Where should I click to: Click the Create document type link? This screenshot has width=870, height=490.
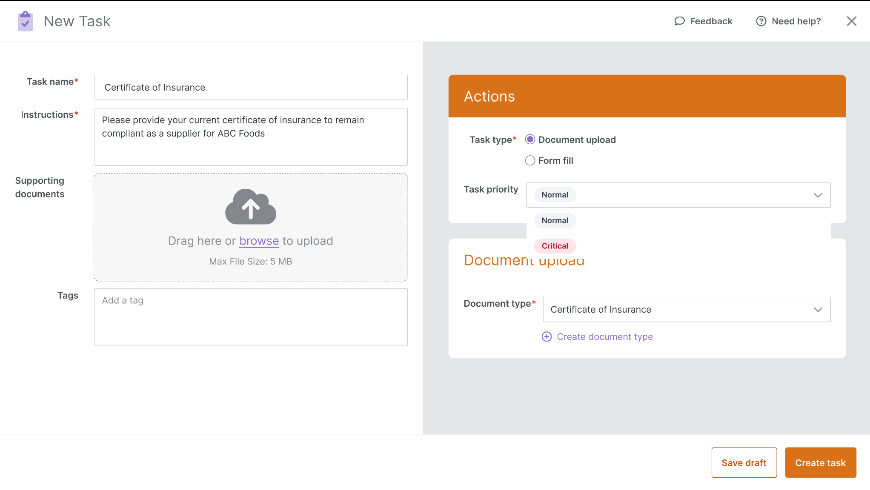point(604,337)
